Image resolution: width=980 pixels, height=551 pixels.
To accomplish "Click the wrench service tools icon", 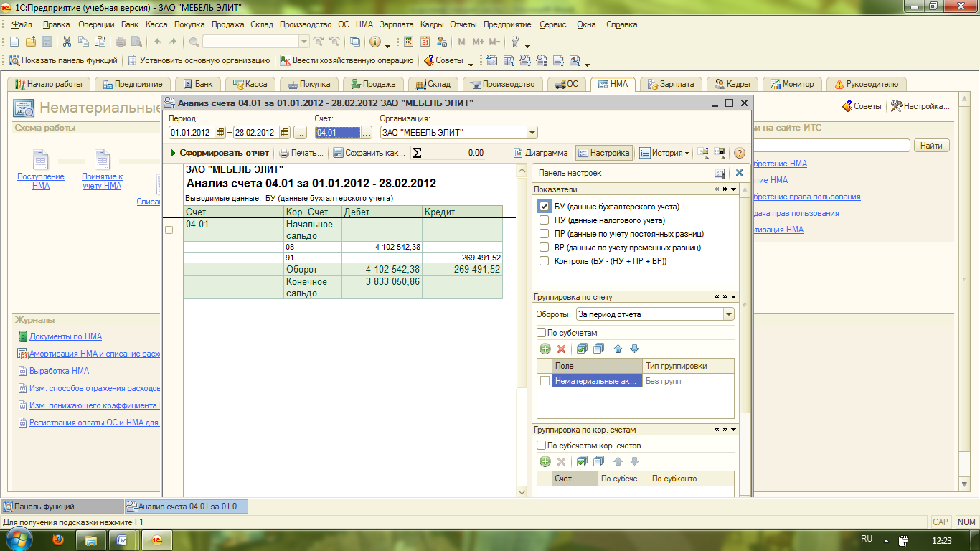I will [x=514, y=42].
